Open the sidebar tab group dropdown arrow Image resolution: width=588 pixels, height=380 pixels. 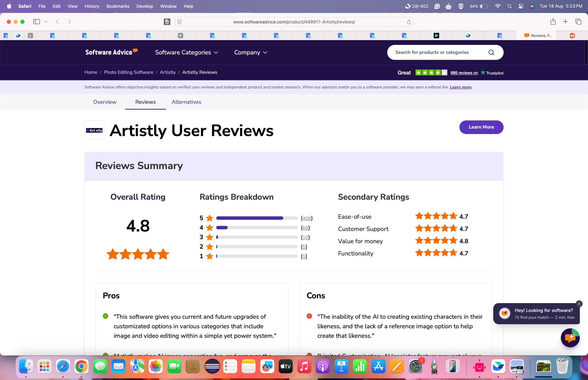[46, 22]
